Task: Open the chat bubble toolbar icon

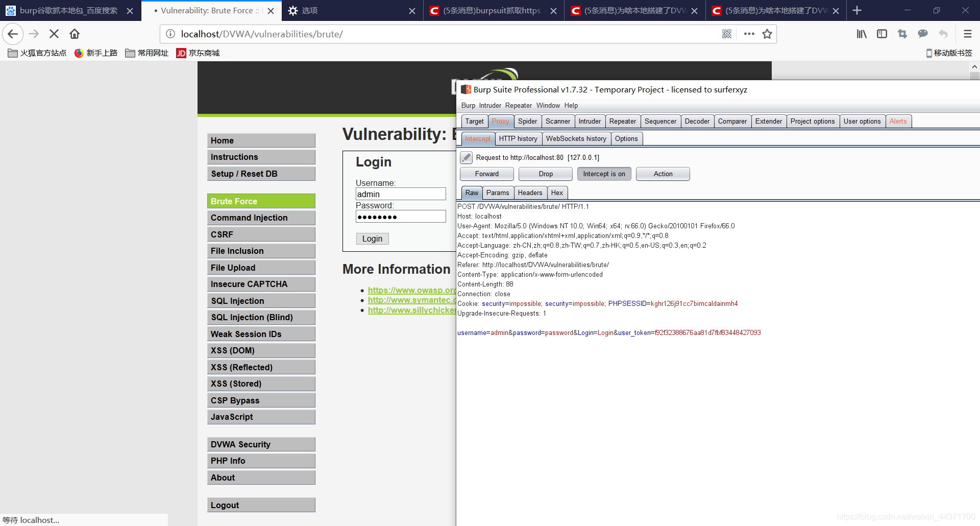Action: coord(923,34)
